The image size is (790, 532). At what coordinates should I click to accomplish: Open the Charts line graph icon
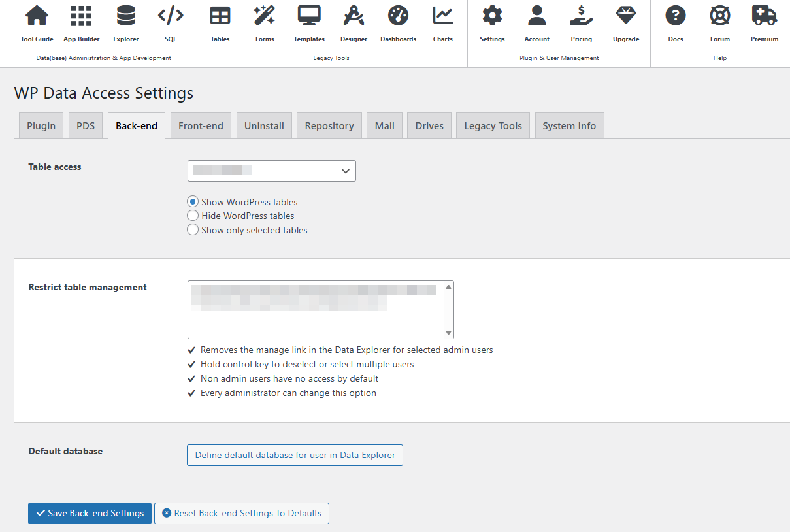tap(442, 16)
